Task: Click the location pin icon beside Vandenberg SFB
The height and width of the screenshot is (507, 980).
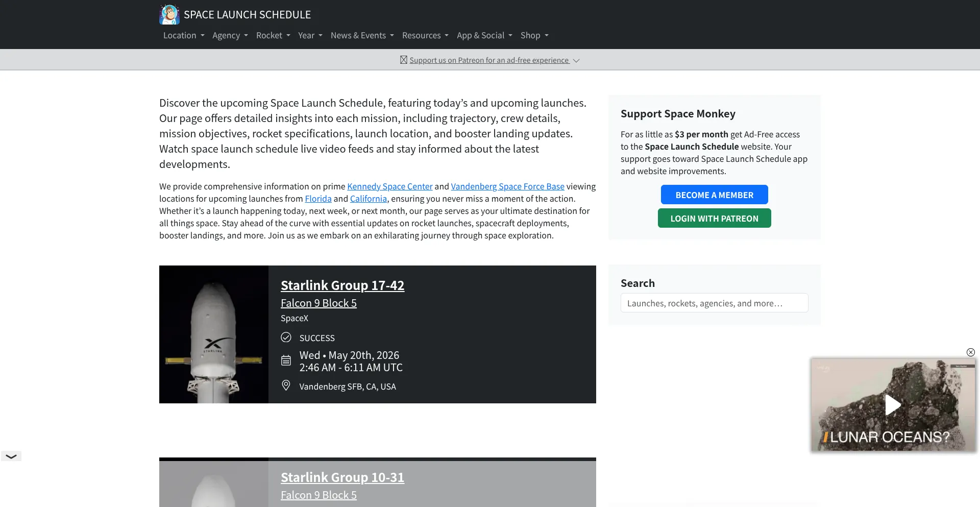Action: tap(286, 385)
